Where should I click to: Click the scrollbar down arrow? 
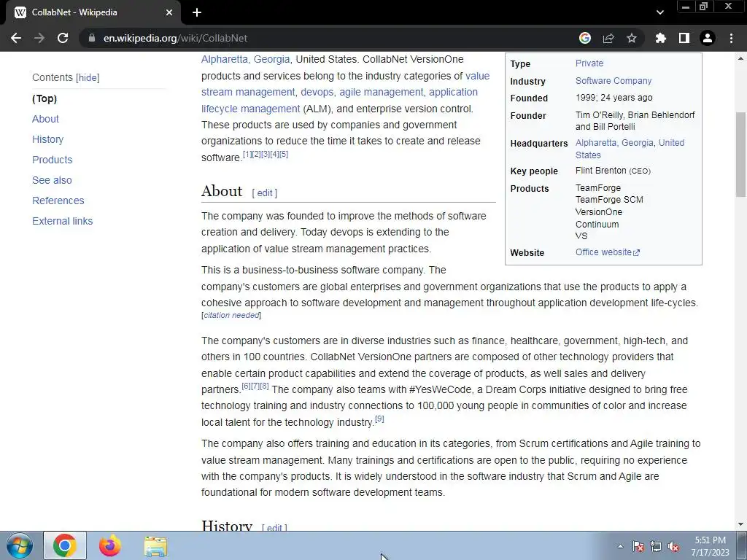pos(740,524)
